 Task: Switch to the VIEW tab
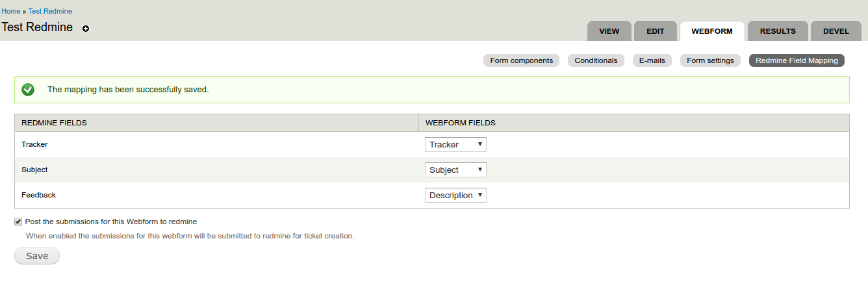click(609, 31)
